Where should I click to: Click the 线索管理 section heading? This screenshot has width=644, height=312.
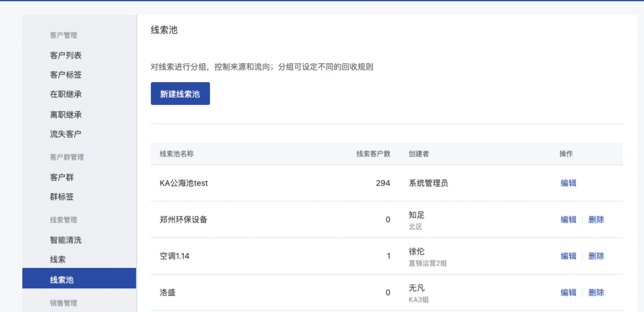point(63,220)
